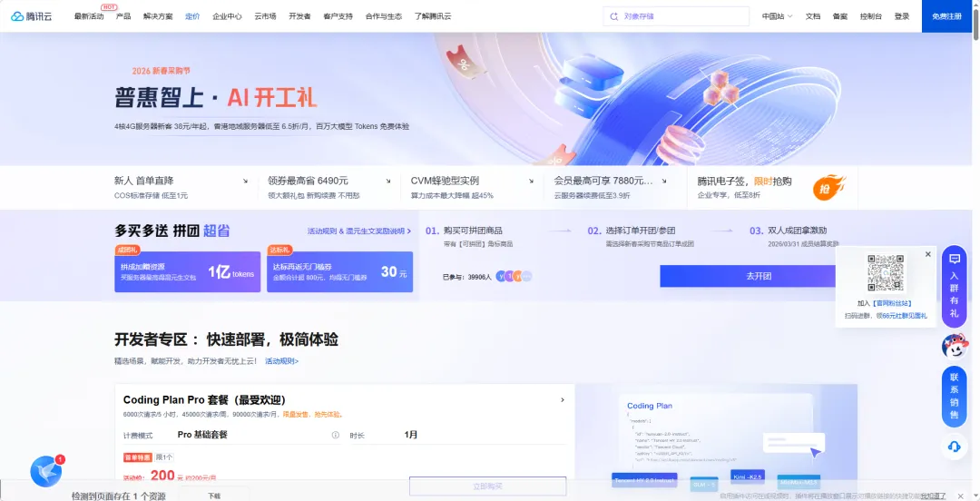Open the 文档 link
980x501 pixels.
[x=812, y=16]
